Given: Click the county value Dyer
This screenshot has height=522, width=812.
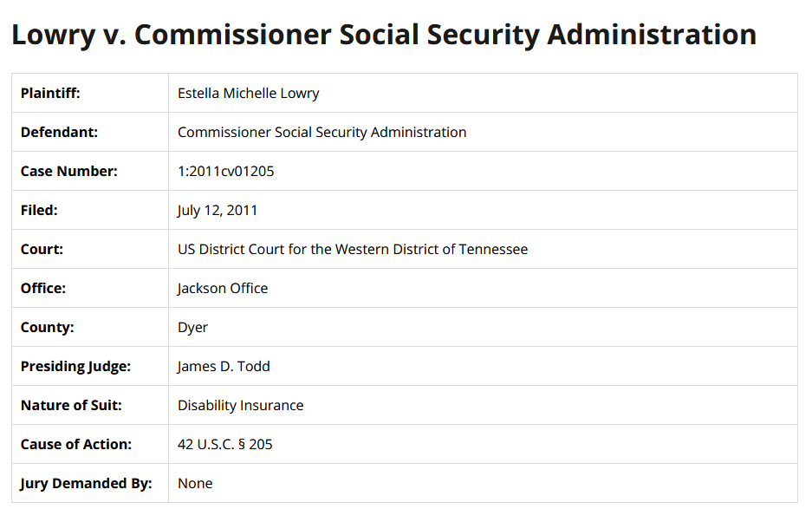Looking at the screenshot, I should click(192, 327).
